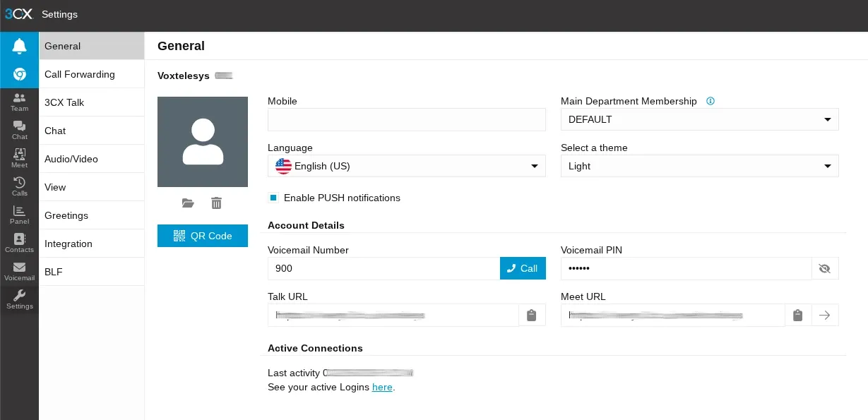Image resolution: width=868 pixels, height=420 pixels.
Task: Open BLF settings tab
Action: tap(92, 272)
